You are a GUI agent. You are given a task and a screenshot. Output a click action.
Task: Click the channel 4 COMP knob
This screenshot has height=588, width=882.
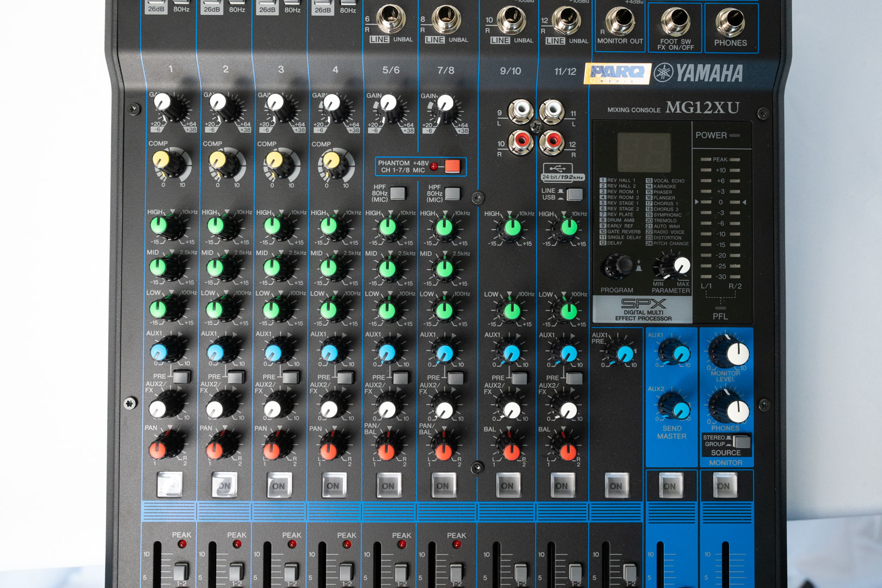tap(335, 164)
